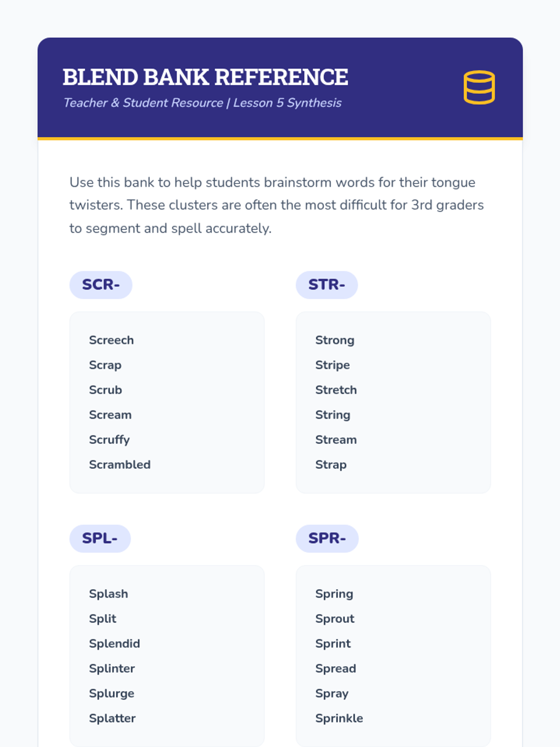
Task: Click the SPR- blend label pill
Action: pyautogui.click(x=327, y=538)
